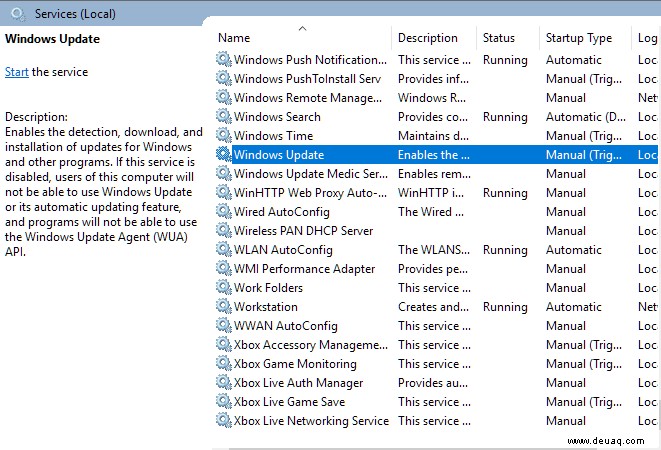Screen dimensions: 661x450
Task: Click gear icon beside Xbox Game Monitoring
Action: (x=224, y=363)
